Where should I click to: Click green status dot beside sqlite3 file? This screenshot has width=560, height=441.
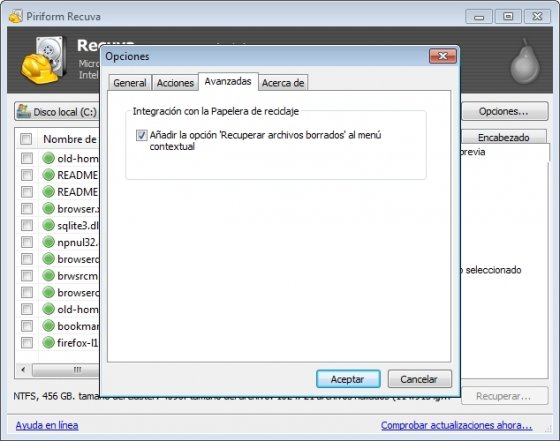point(48,225)
